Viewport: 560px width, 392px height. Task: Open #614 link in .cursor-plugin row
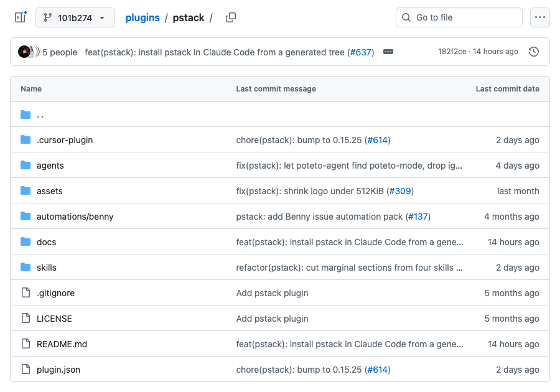point(378,140)
